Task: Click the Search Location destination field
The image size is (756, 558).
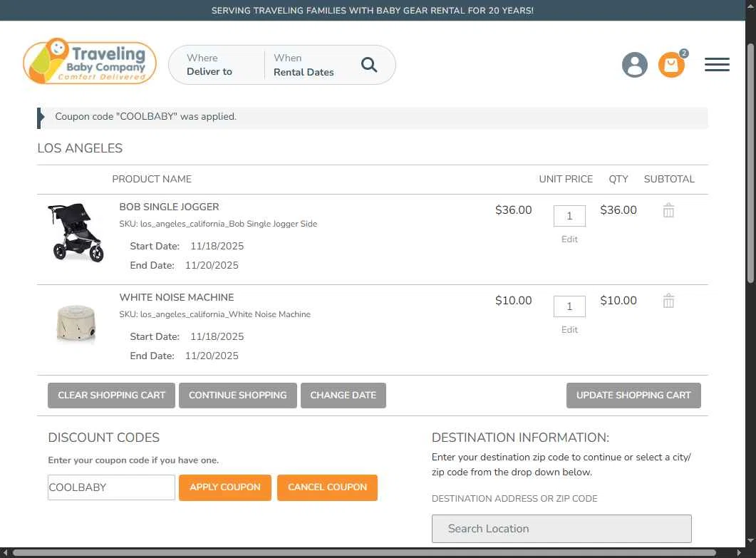Action: pos(561,529)
